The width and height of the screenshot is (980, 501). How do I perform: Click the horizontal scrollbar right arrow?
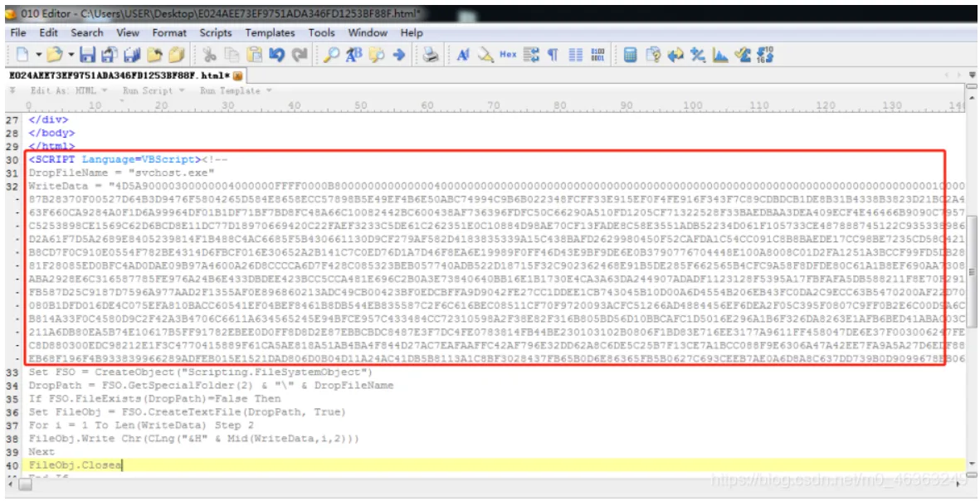[x=960, y=483]
